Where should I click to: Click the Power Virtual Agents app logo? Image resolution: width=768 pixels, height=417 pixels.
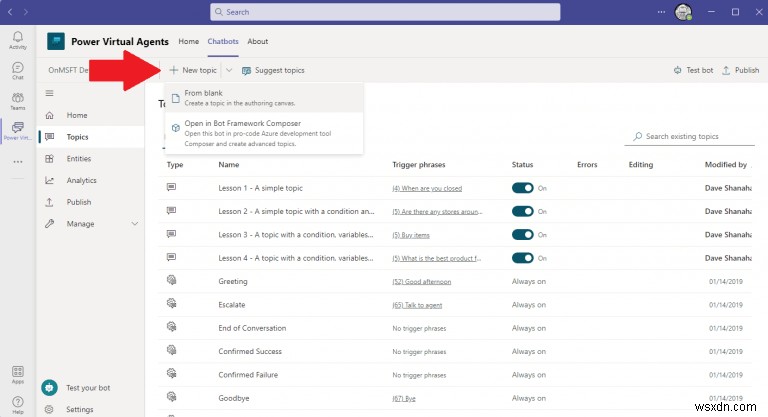(x=56, y=41)
